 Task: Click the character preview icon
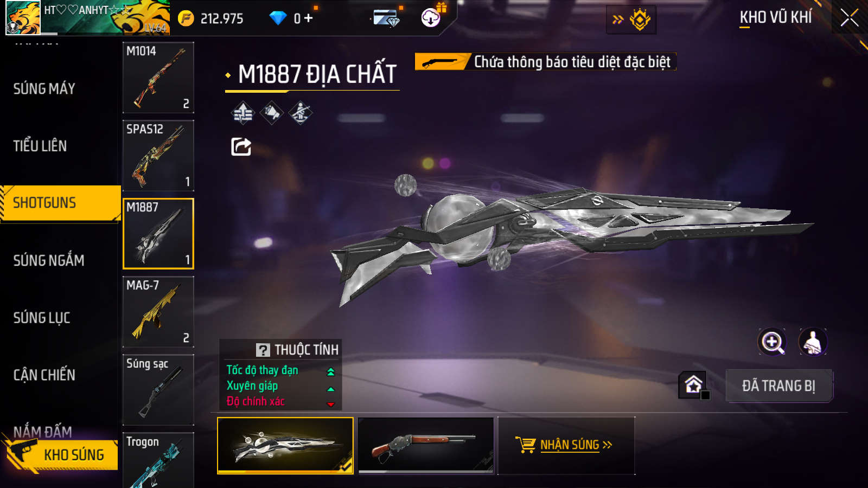tap(812, 342)
